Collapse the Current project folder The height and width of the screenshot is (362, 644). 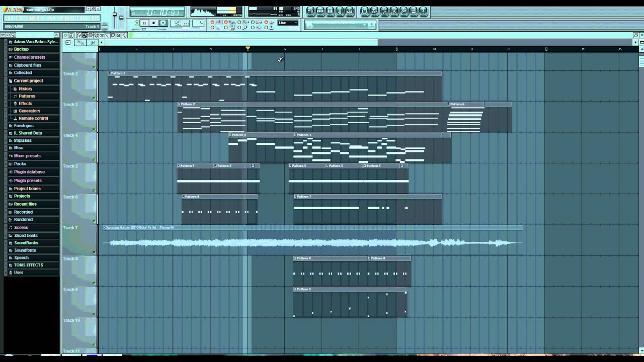click(x=29, y=80)
